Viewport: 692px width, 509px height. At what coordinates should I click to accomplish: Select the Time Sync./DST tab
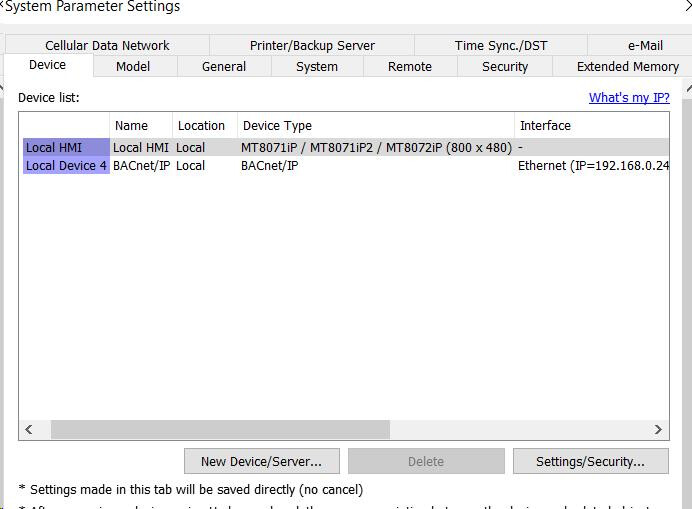(x=501, y=45)
